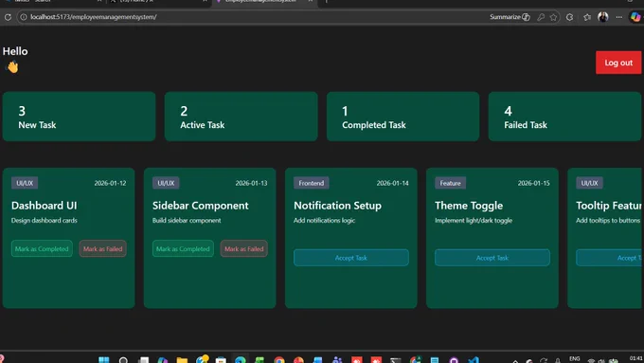
Task: Click the Hello greeting text
Action: [x=15, y=51]
